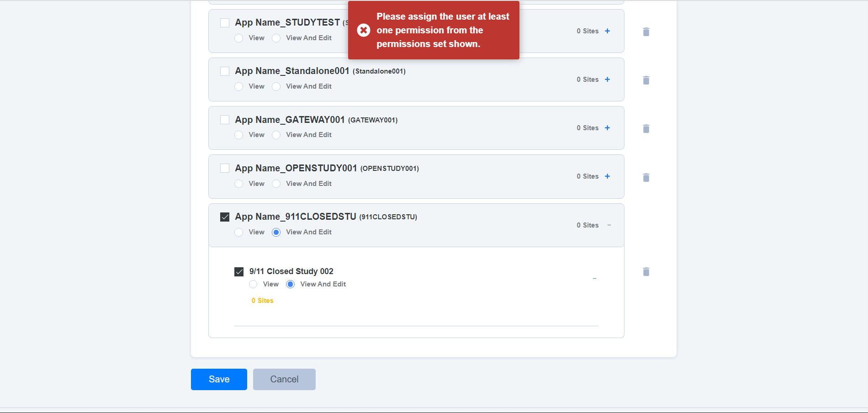Screen dimensions: 868x413
Task: Check the App Name_GATEWAY001 checkbox
Action: tap(224, 119)
